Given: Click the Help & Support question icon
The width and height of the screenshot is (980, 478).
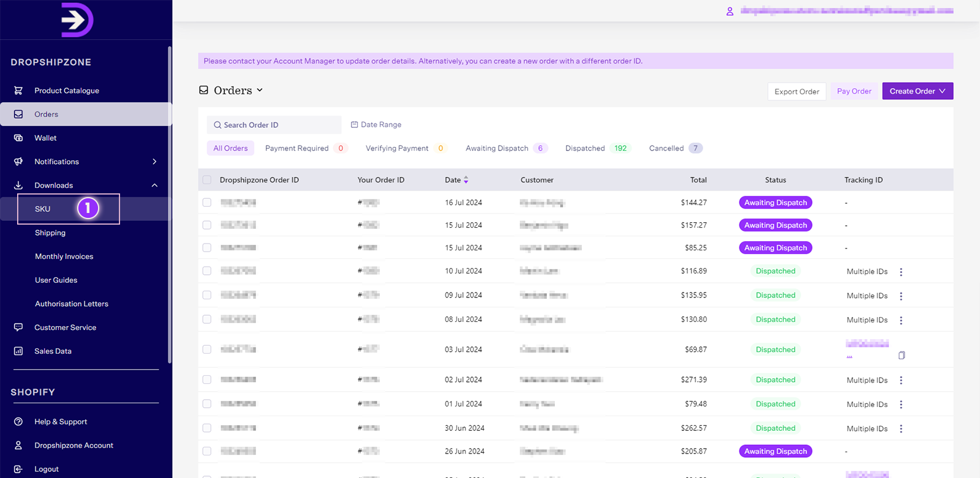Looking at the screenshot, I should pyautogui.click(x=18, y=422).
